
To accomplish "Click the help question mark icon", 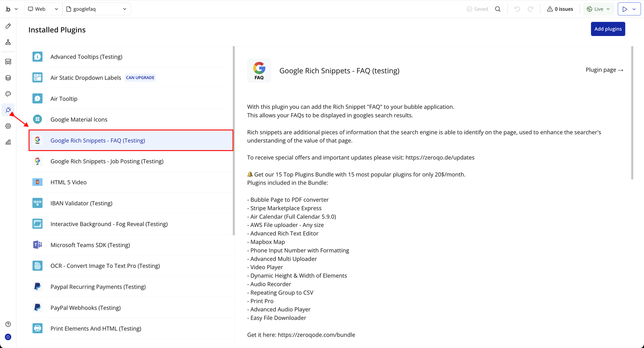I will click(x=8, y=324).
